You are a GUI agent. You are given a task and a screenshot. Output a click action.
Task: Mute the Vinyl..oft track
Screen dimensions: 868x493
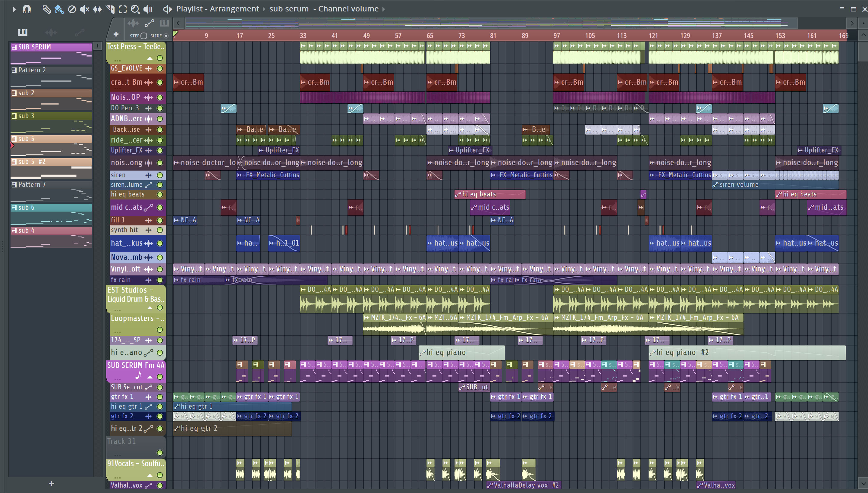tap(160, 269)
